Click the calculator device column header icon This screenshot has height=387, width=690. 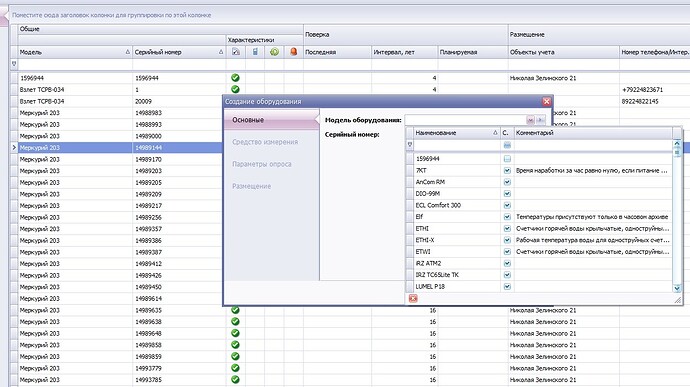pos(255,52)
